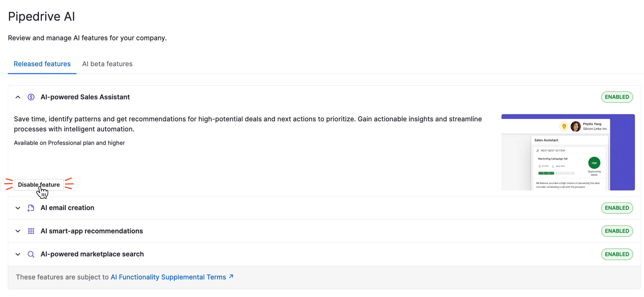Click the Sales Assistant ENABLED badge
Screen dimensions: 644x297
(x=617, y=97)
